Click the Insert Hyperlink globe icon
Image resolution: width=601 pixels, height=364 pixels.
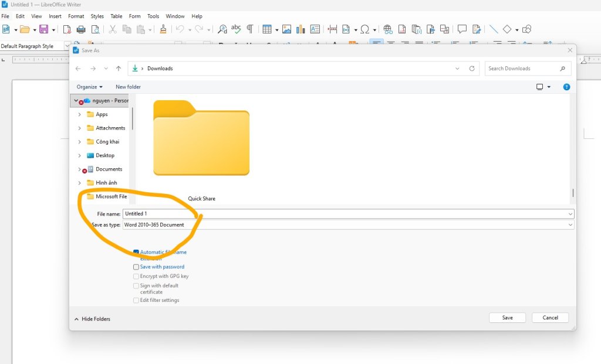(388, 29)
